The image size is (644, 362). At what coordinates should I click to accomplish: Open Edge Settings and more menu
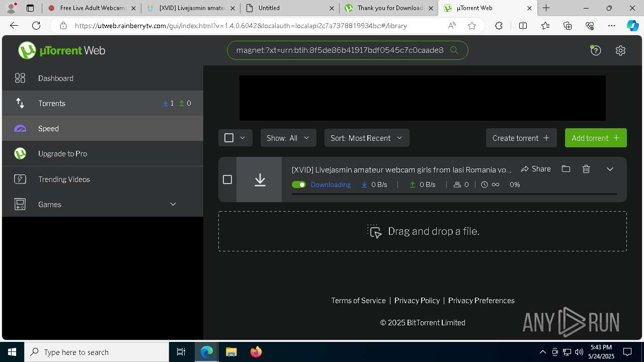[x=612, y=26]
